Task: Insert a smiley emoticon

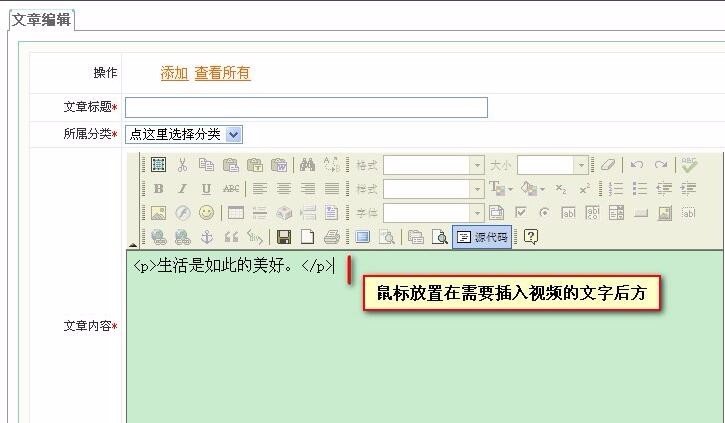Action: pos(206,213)
